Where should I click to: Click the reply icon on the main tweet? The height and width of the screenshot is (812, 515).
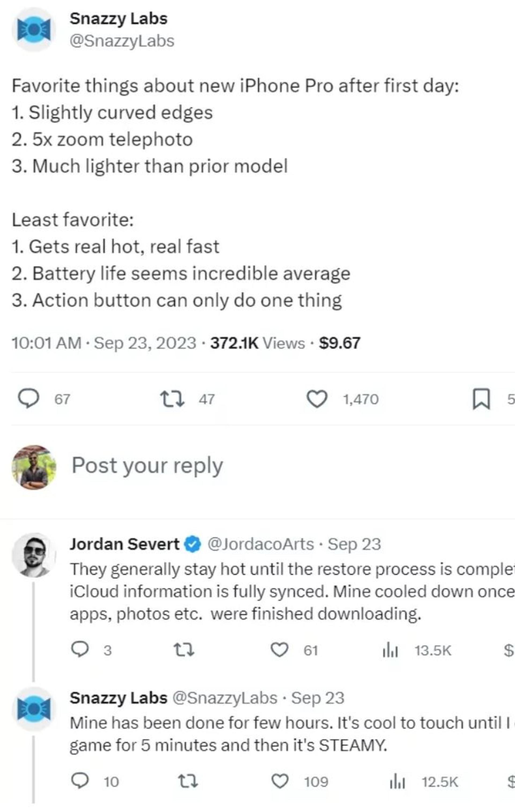(28, 399)
